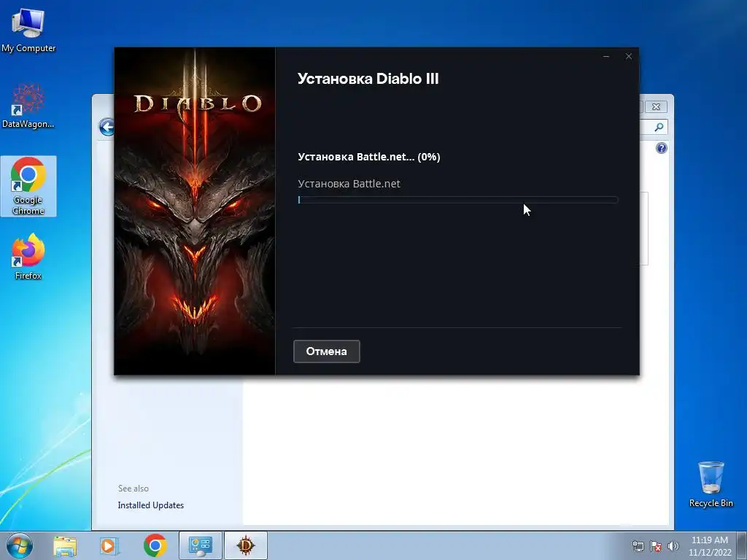Click Back arrow in Control Panel window

click(x=107, y=127)
